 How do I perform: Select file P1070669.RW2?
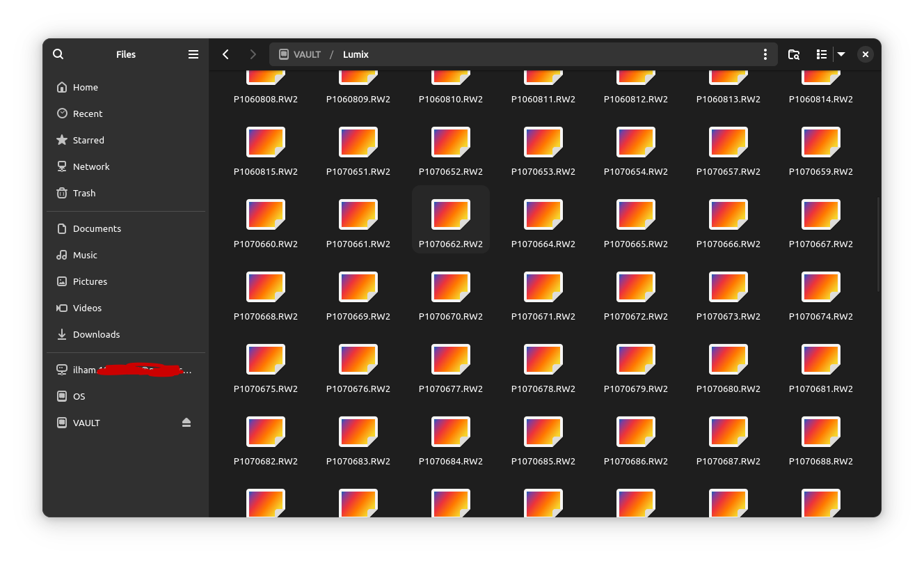click(x=358, y=296)
